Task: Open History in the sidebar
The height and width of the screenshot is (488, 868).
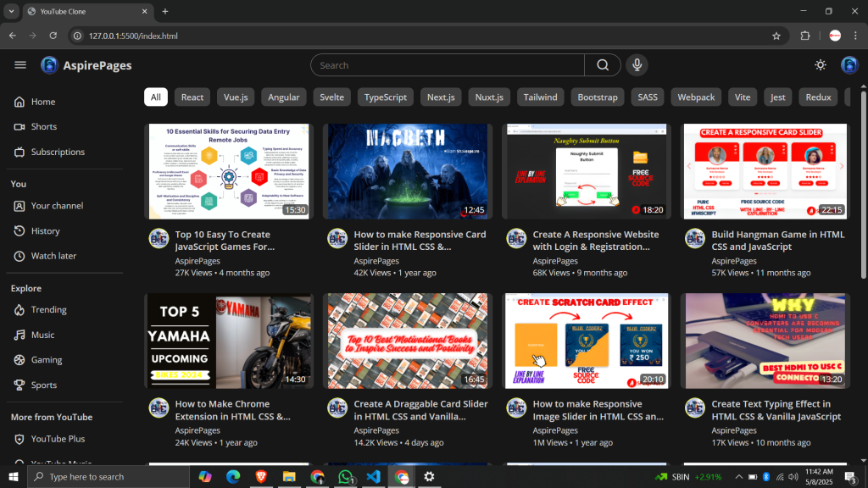Action: click(64, 230)
